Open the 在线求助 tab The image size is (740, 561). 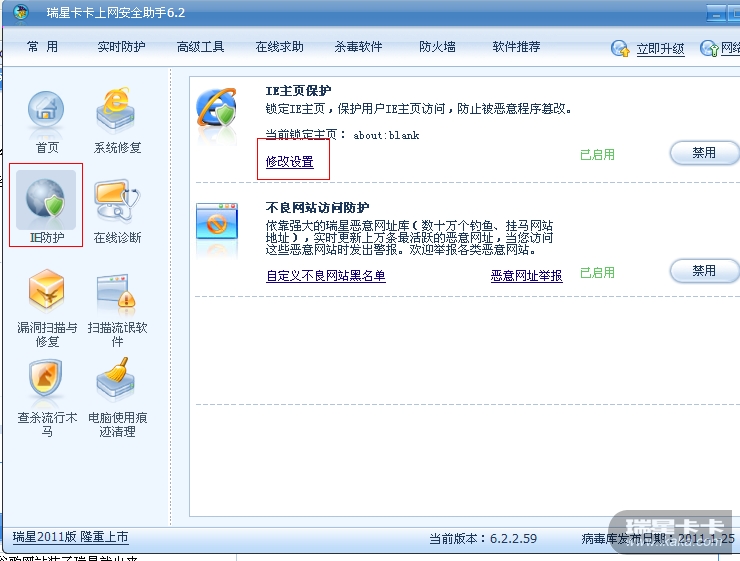point(279,47)
